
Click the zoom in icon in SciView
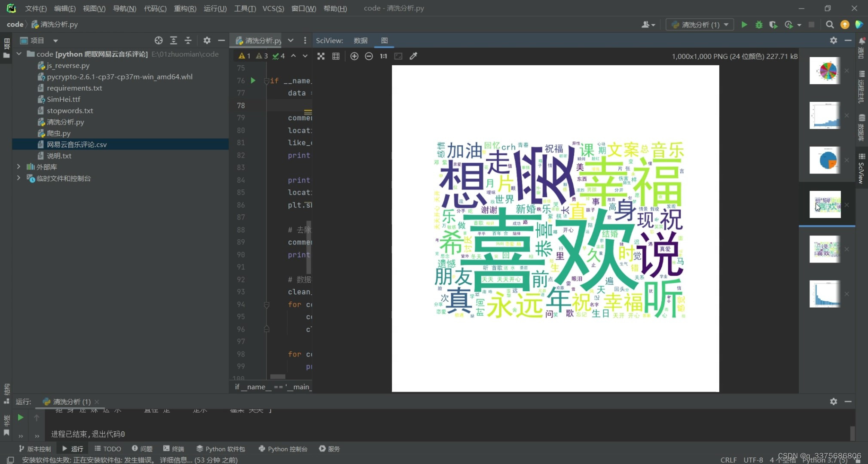pyautogui.click(x=355, y=56)
